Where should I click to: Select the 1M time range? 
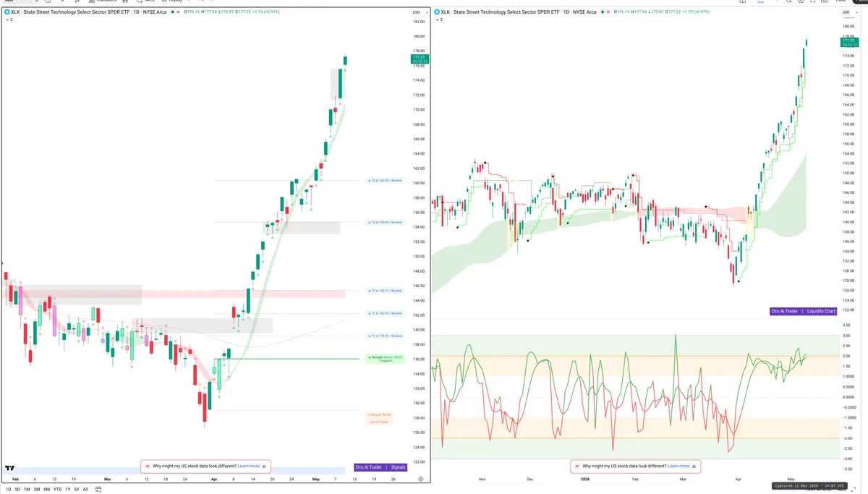pyautogui.click(x=27, y=490)
